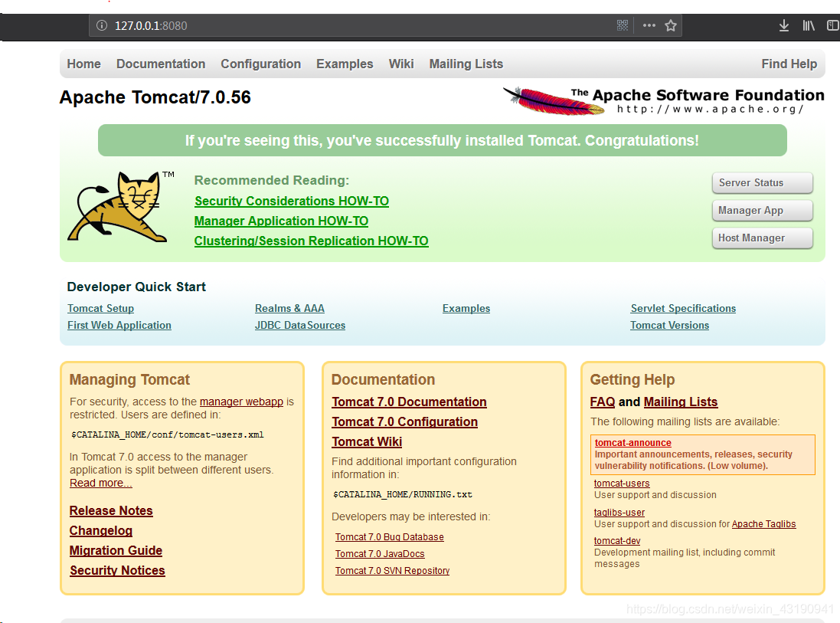Screen dimensions: 840x623
Task: Open the Servlet Specifications link
Action: [x=683, y=308]
